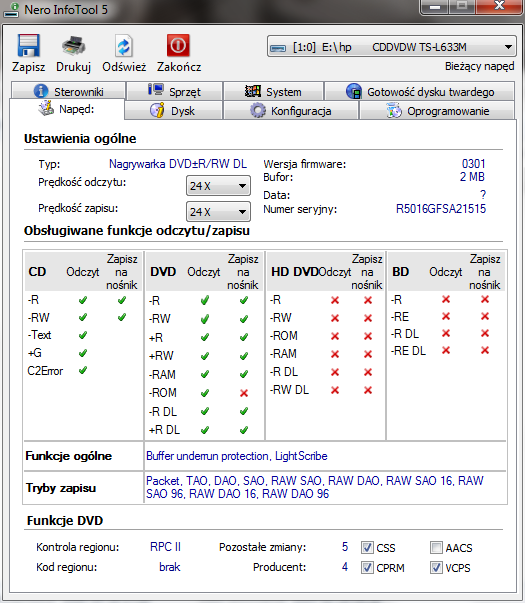Click the green check for CD -RW write
The height and width of the screenshot is (603, 525).
[x=122, y=317]
